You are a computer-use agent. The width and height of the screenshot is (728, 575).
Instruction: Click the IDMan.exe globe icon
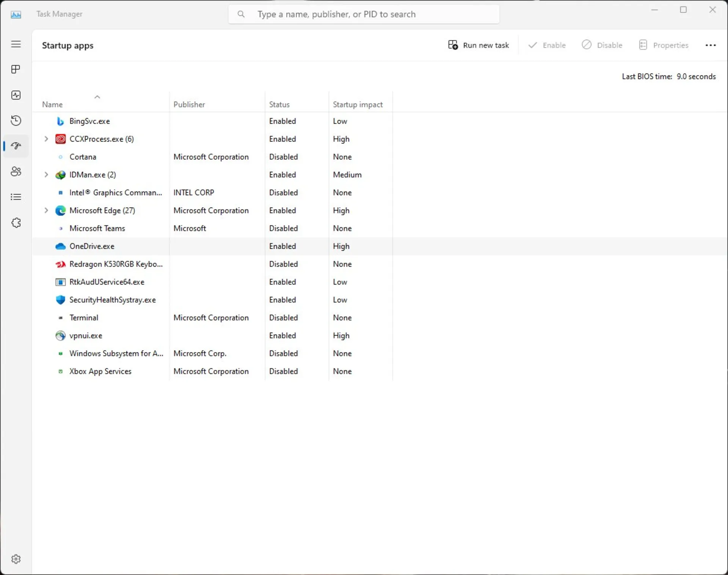(60, 175)
